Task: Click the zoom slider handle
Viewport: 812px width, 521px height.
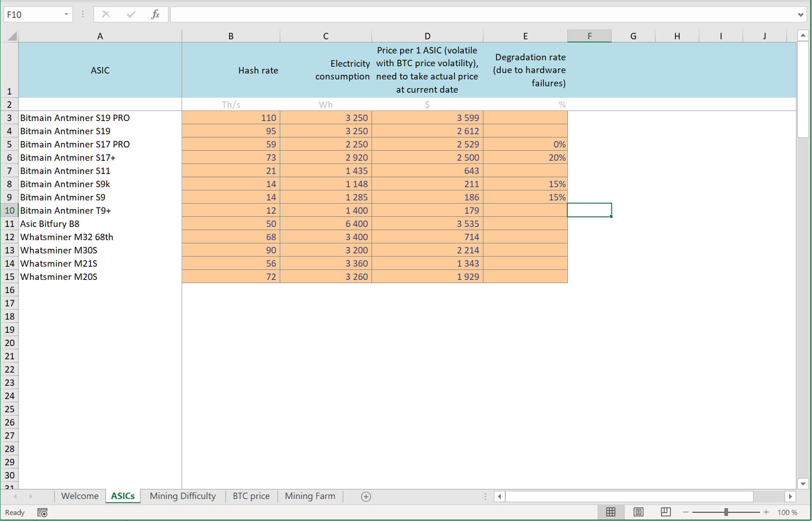Action: (726, 512)
